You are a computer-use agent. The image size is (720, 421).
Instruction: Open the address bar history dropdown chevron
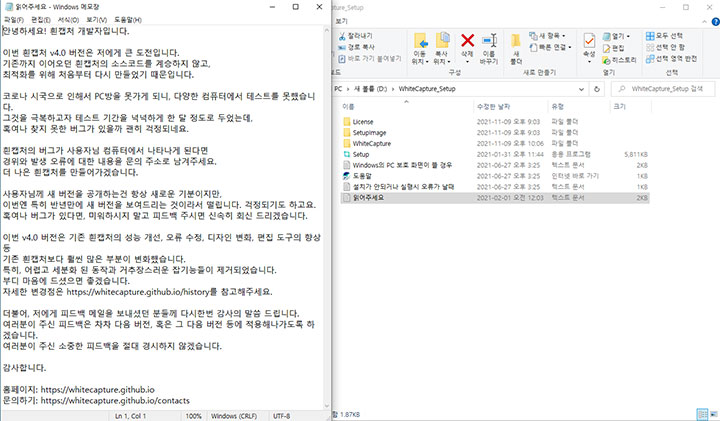(x=581, y=89)
